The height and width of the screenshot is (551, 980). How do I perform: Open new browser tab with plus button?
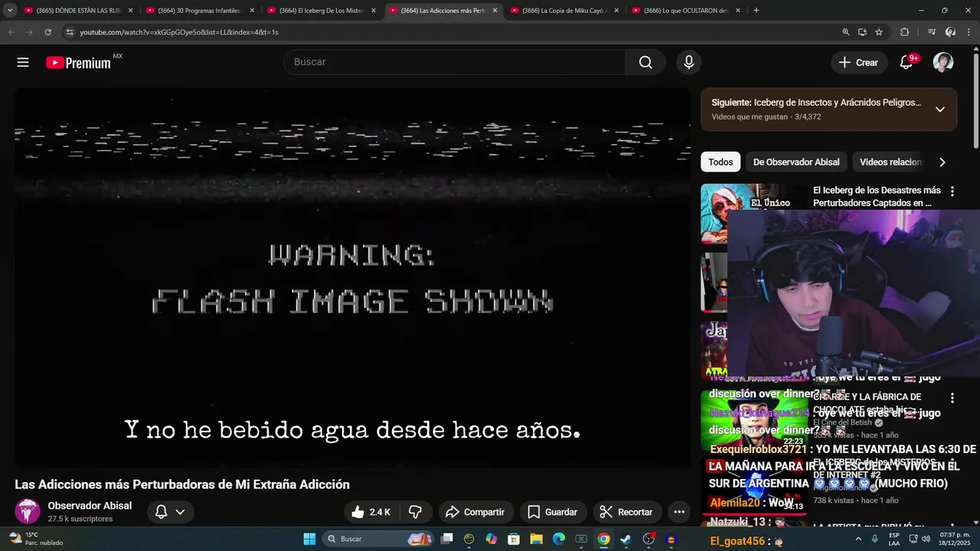(x=756, y=11)
